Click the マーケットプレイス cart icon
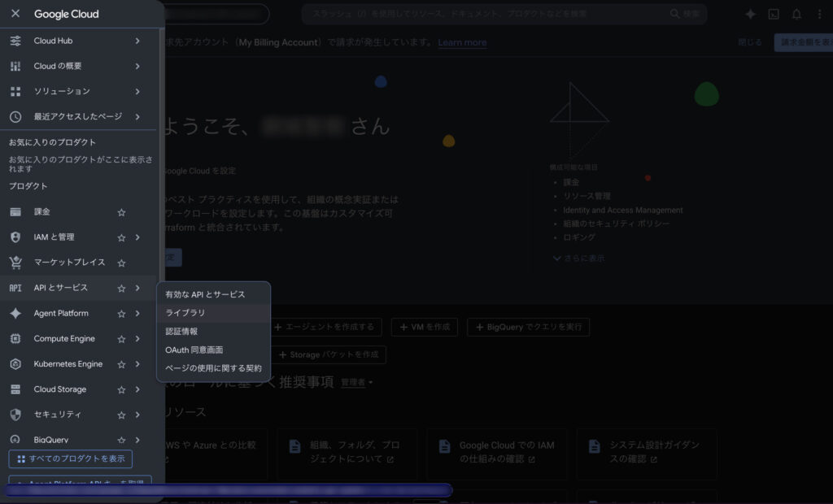The image size is (833, 504). point(15,263)
